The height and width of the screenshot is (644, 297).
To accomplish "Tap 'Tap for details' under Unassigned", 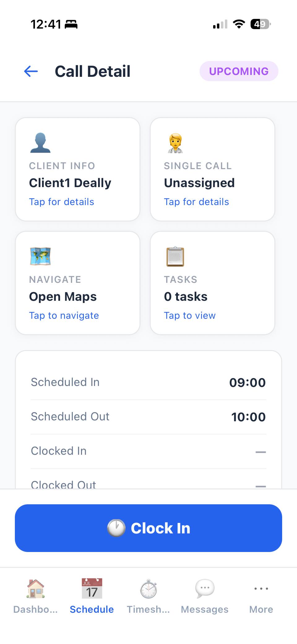I will (x=196, y=202).
